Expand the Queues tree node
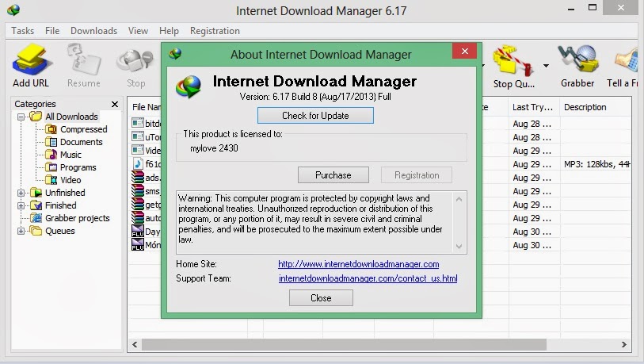 pyautogui.click(x=21, y=231)
